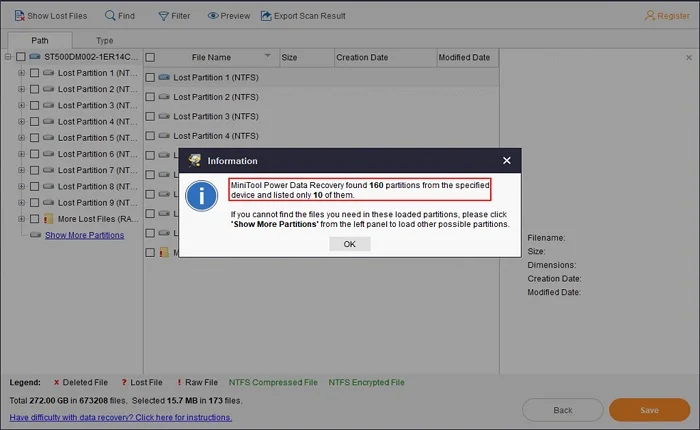700x430 pixels.
Task: Open the Filter funnel tool
Action: click(x=164, y=16)
